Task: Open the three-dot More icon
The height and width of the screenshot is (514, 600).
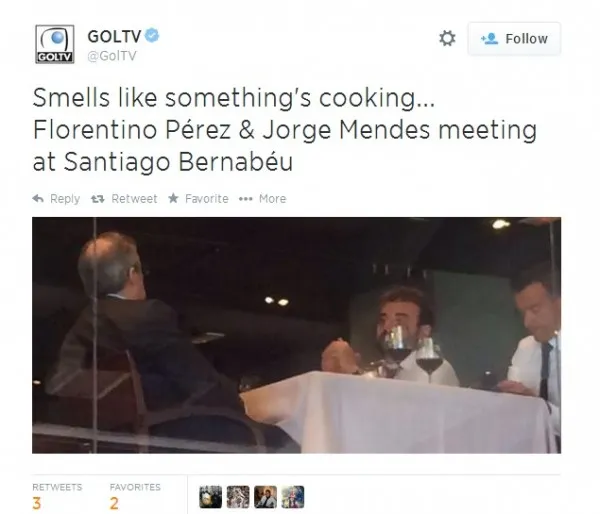Action: (245, 199)
